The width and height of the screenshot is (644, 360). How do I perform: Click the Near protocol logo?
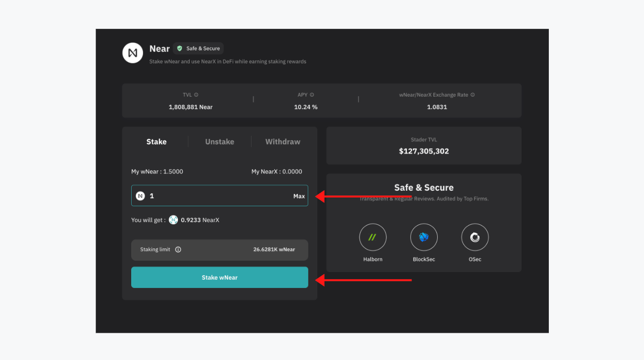(x=133, y=53)
